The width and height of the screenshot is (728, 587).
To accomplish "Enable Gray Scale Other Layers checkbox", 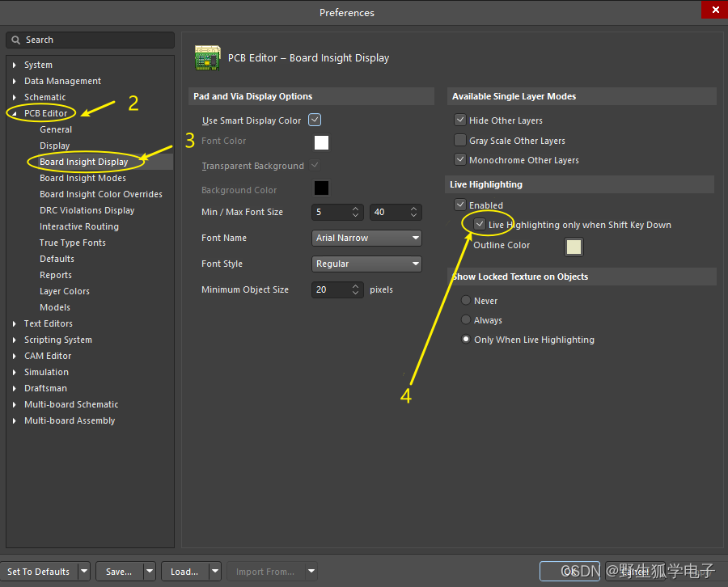I will (x=459, y=140).
